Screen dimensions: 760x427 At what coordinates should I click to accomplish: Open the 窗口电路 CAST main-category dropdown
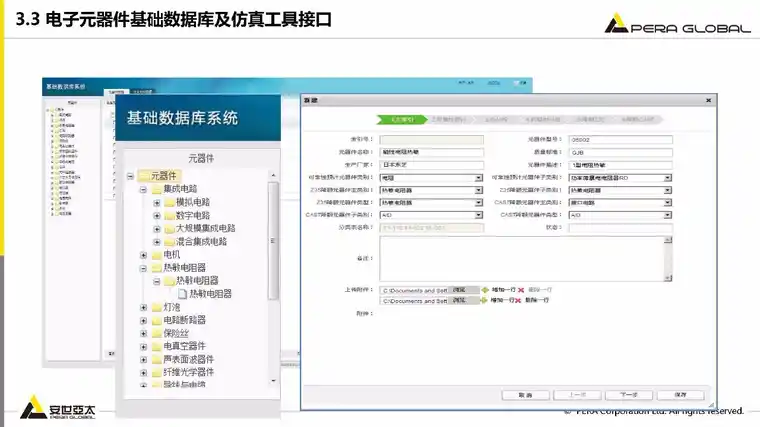click(x=667, y=202)
